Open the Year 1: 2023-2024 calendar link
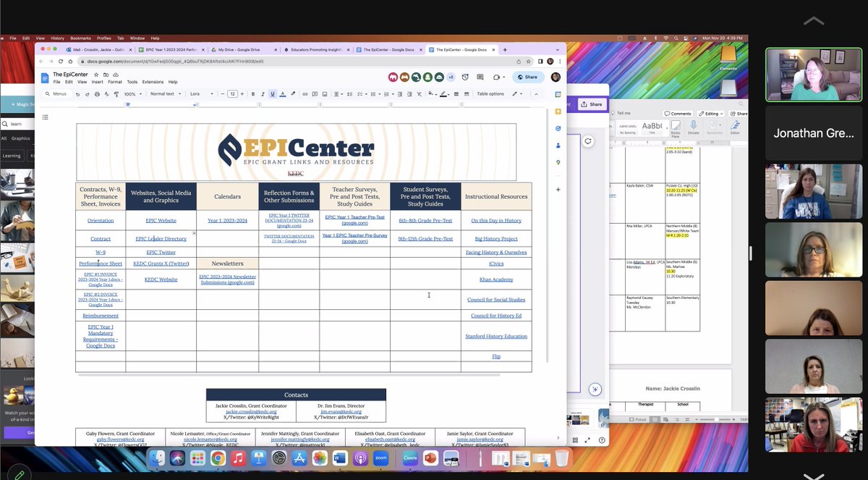 (x=228, y=220)
